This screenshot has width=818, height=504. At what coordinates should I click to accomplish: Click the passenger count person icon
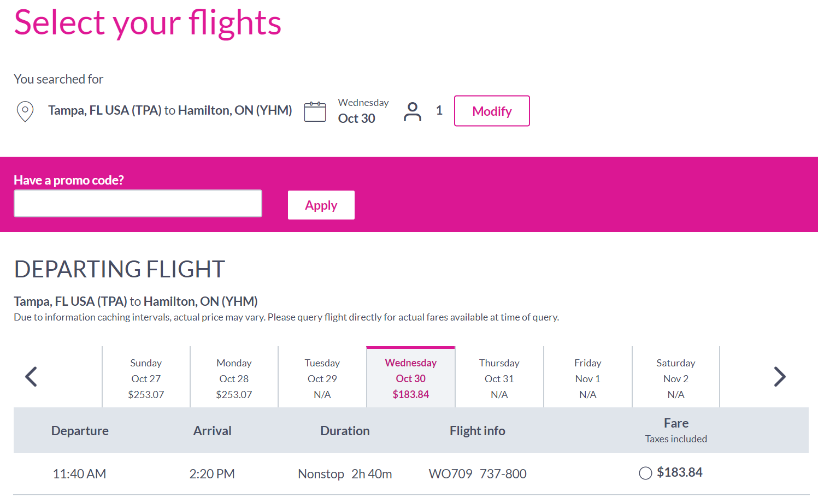pos(413,111)
